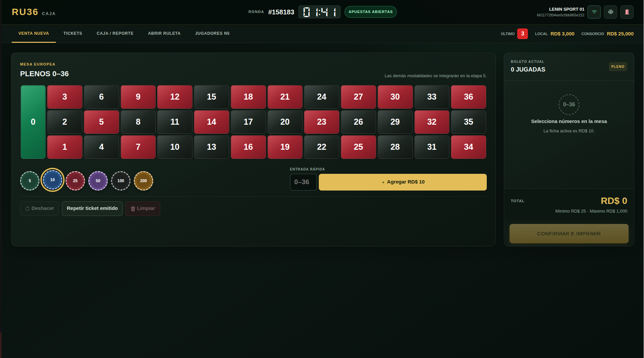Click the Agregar RD$ 10 button

click(403, 182)
